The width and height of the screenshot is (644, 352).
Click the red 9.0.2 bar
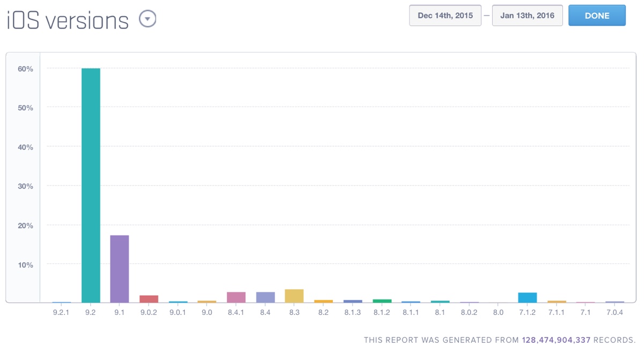point(149,299)
